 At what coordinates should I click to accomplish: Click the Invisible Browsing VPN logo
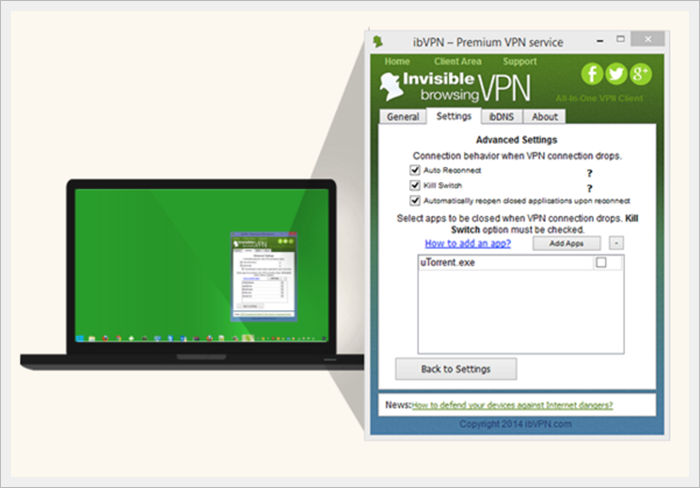[455, 87]
